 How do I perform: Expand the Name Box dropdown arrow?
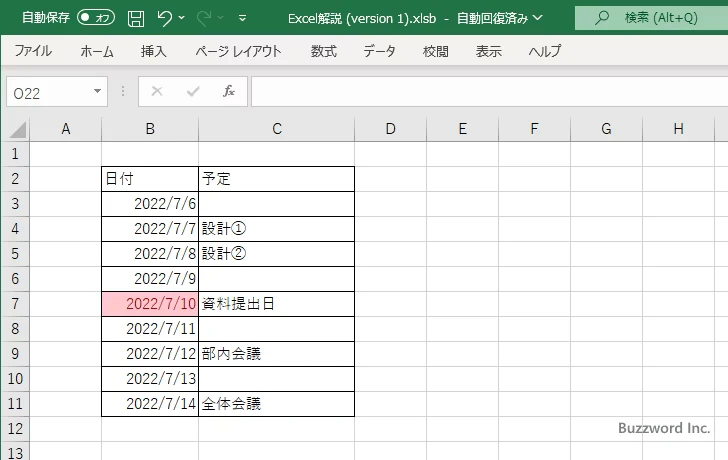[x=98, y=91]
